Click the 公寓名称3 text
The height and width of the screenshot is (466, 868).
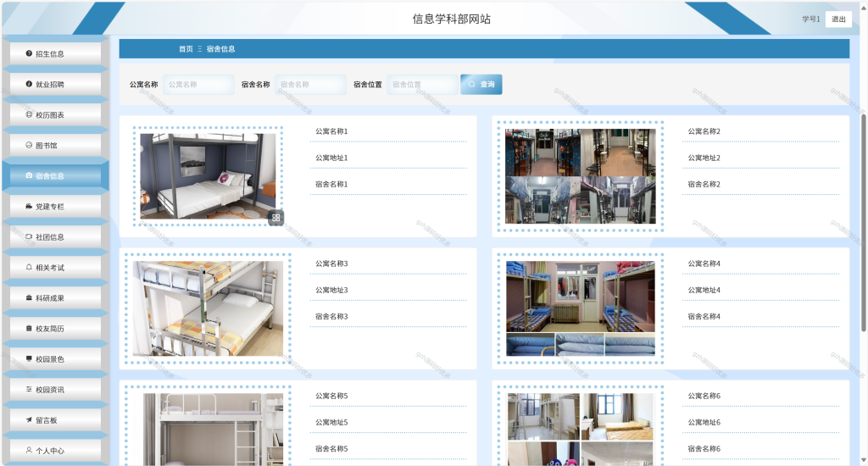point(331,264)
